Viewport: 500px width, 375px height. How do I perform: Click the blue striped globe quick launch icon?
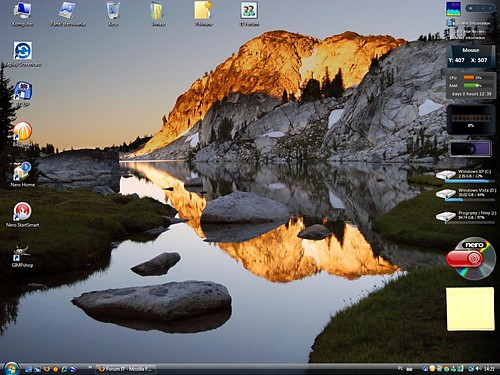[73, 369]
